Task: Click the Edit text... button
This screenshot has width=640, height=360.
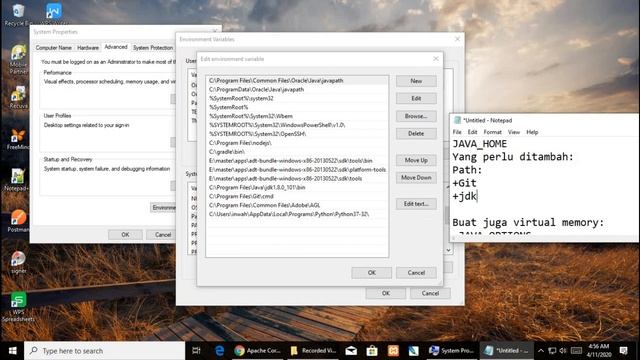Action: (x=416, y=204)
